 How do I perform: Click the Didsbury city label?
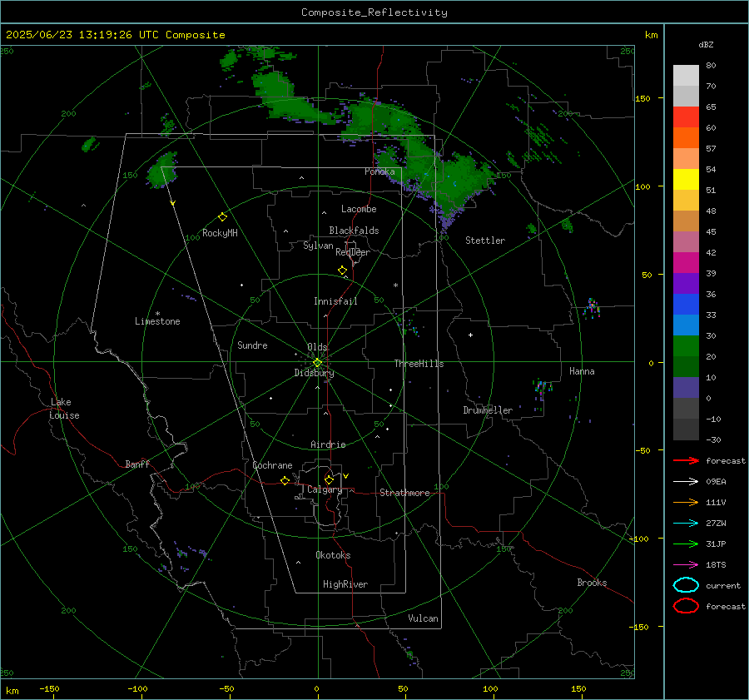click(315, 373)
